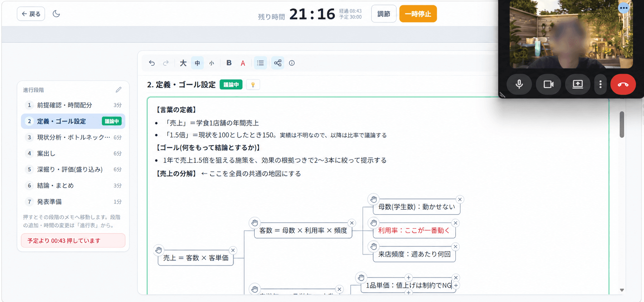Click the 議論中 badge beside heading

pos(231,85)
